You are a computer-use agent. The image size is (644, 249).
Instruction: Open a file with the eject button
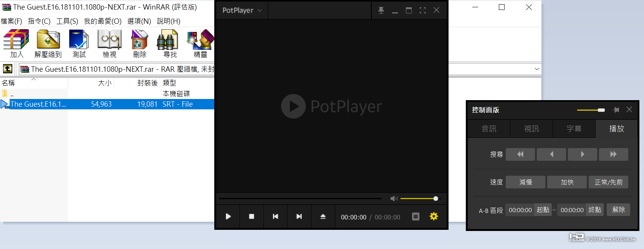[323, 217]
